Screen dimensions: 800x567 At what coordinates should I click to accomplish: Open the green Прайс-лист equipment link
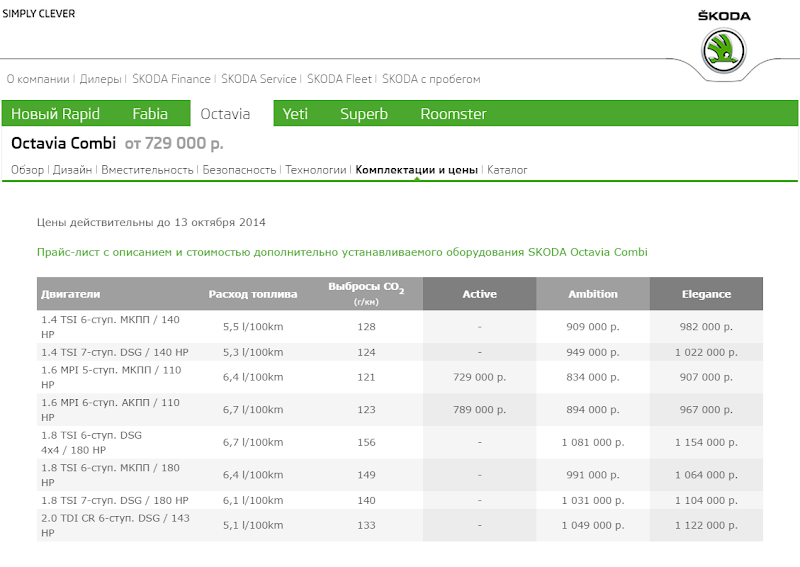pyautogui.click(x=342, y=252)
